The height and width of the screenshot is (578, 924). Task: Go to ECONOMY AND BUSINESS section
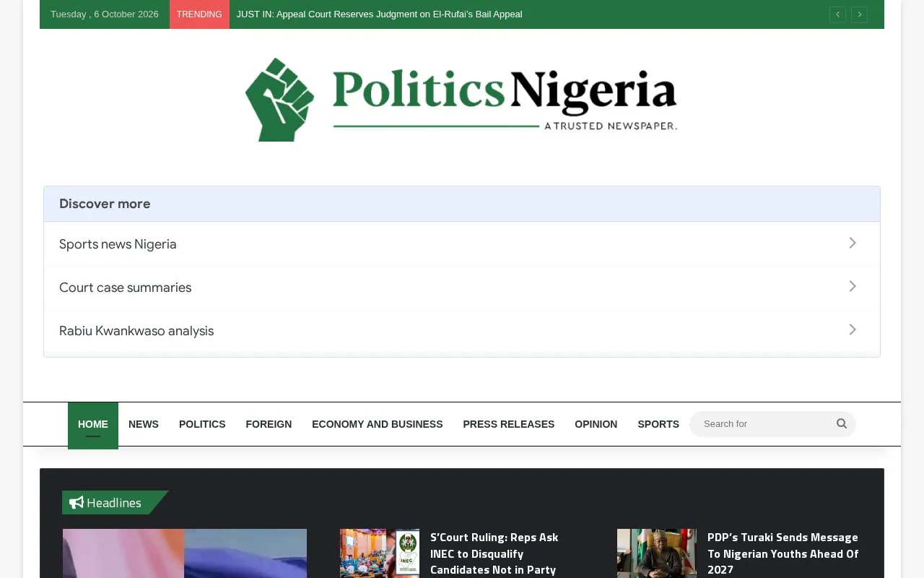tap(378, 425)
